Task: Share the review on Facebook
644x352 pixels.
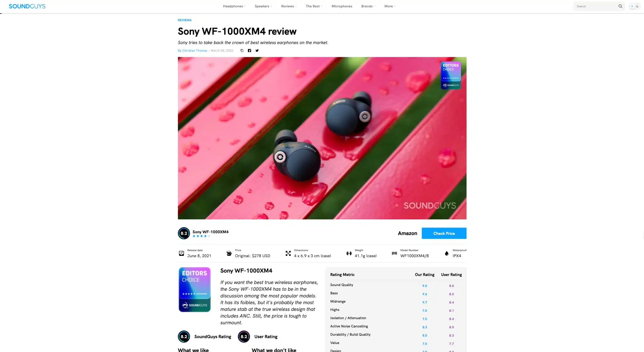Action: (x=249, y=51)
